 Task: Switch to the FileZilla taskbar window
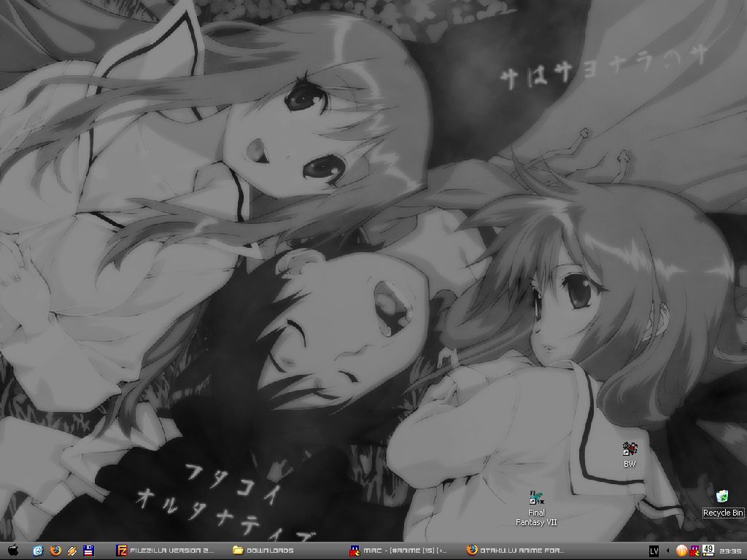tap(166, 551)
